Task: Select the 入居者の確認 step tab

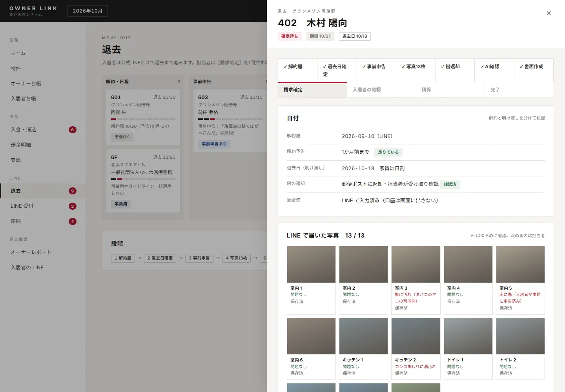Action: pos(381,90)
